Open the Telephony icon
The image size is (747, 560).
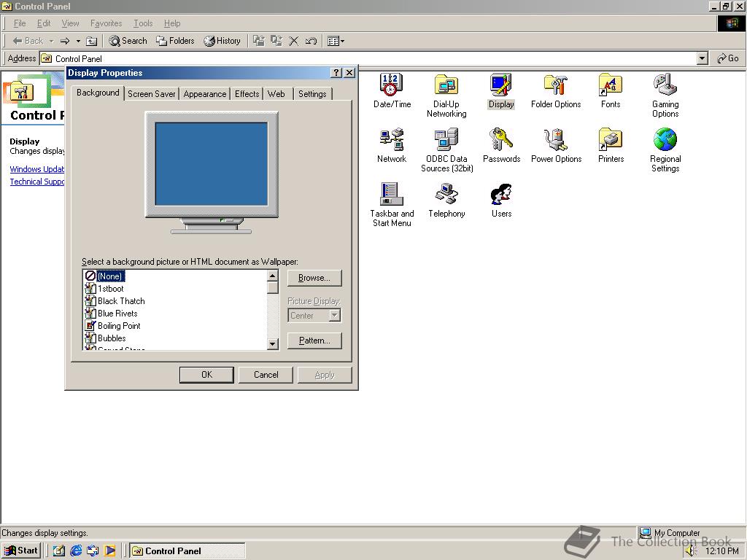point(446,200)
